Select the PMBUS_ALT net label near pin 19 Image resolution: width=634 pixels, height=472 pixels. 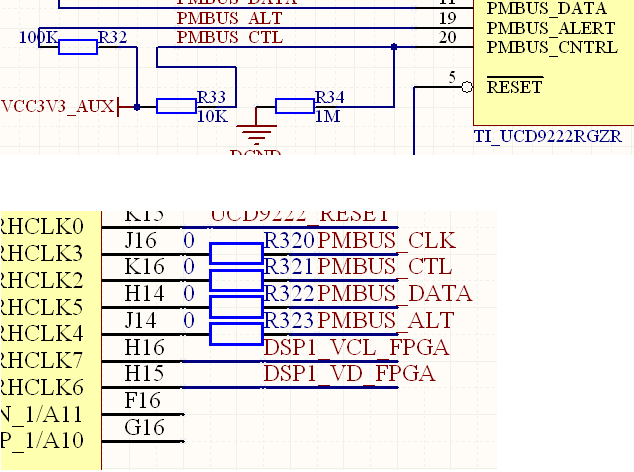click(229, 18)
